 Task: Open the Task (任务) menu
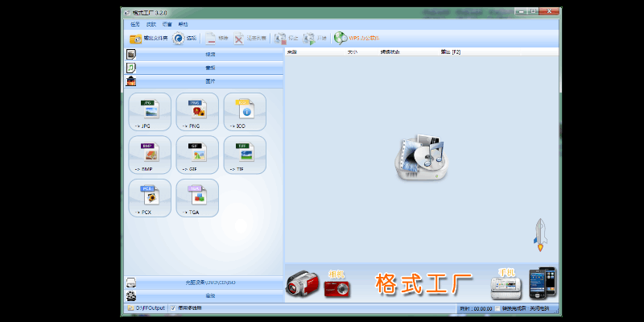(x=134, y=25)
